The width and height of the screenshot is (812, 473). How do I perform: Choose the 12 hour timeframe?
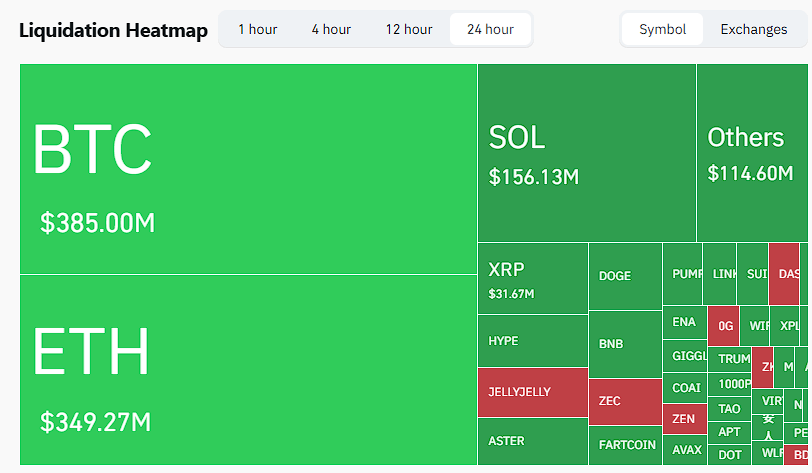pyautogui.click(x=409, y=29)
